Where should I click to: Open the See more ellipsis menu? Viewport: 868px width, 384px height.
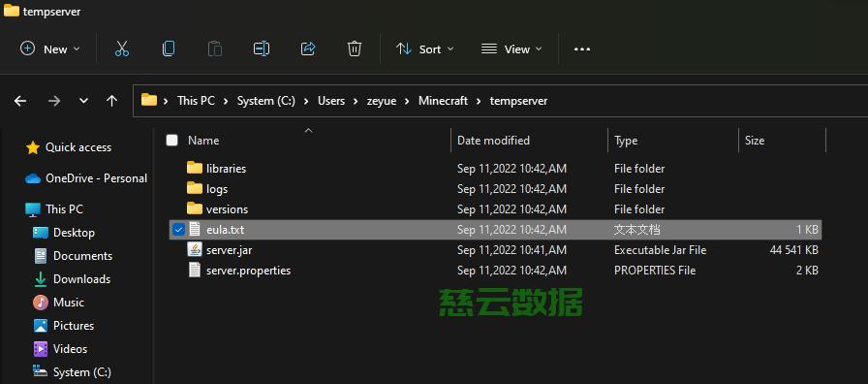tap(582, 49)
